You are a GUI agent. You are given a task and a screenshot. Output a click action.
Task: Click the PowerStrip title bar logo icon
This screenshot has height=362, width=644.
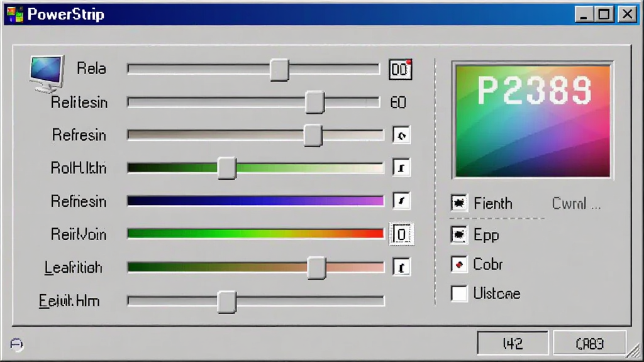tap(15, 15)
